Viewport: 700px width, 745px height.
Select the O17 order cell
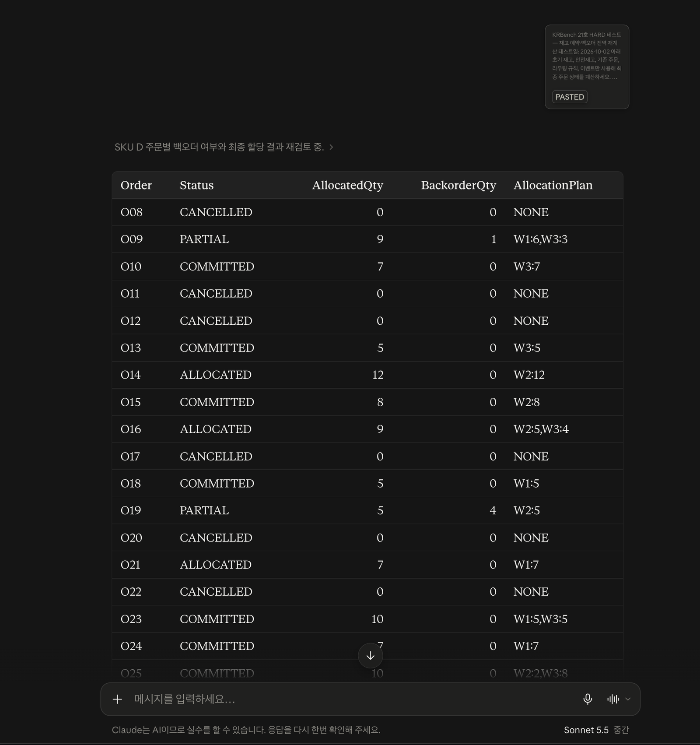pyautogui.click(x=130, y=457)
